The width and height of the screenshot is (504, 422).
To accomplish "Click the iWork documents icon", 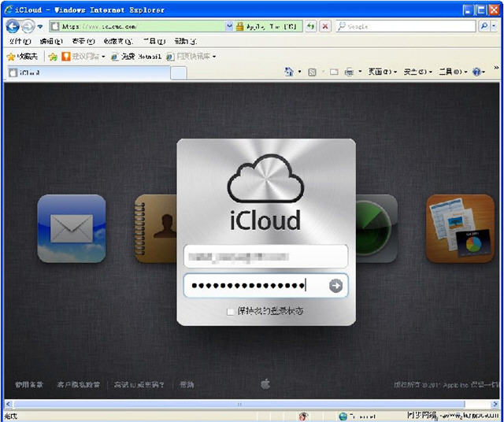I will 460,228.
